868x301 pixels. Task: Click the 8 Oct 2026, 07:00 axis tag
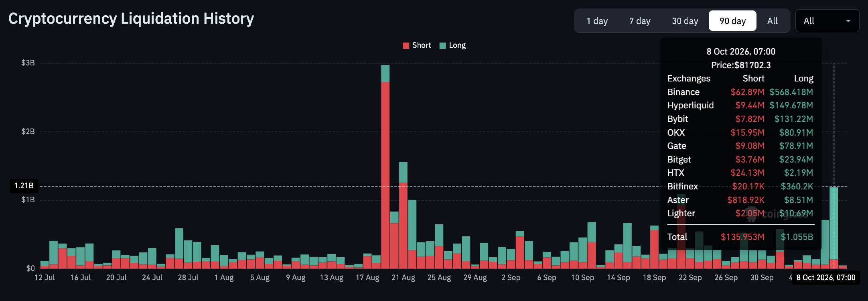826,278
